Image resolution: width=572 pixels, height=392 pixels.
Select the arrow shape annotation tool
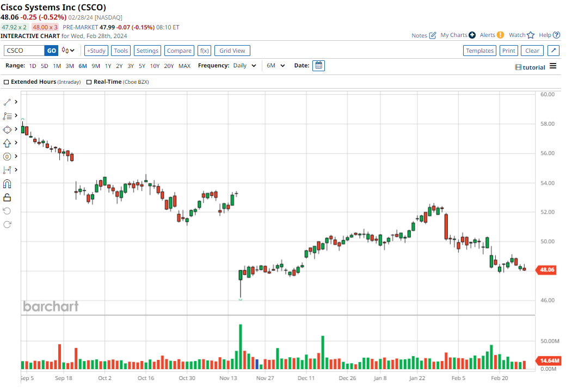[x=8, y=143]
